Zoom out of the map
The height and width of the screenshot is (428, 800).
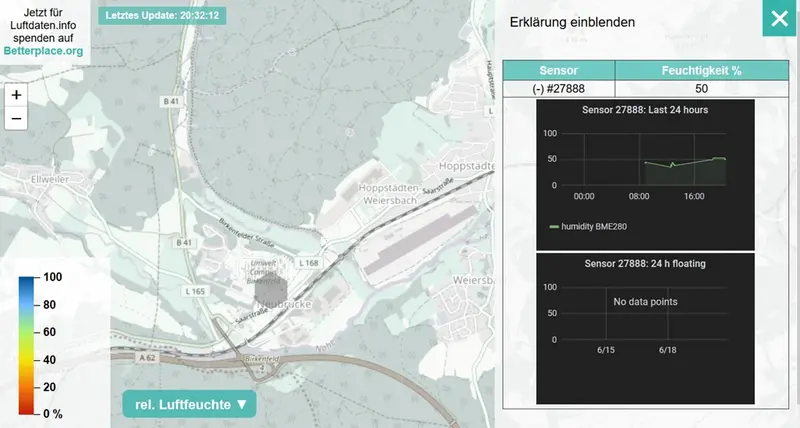click(16, 119)
